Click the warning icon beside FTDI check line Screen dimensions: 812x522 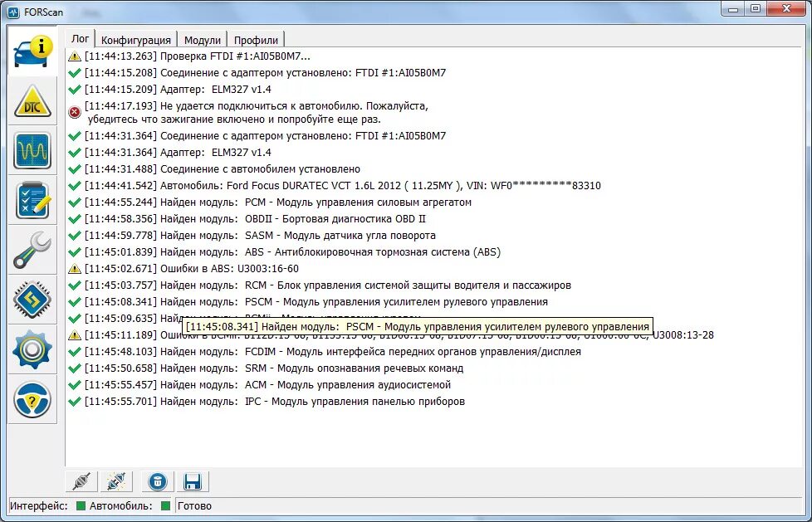coord(75,56)
